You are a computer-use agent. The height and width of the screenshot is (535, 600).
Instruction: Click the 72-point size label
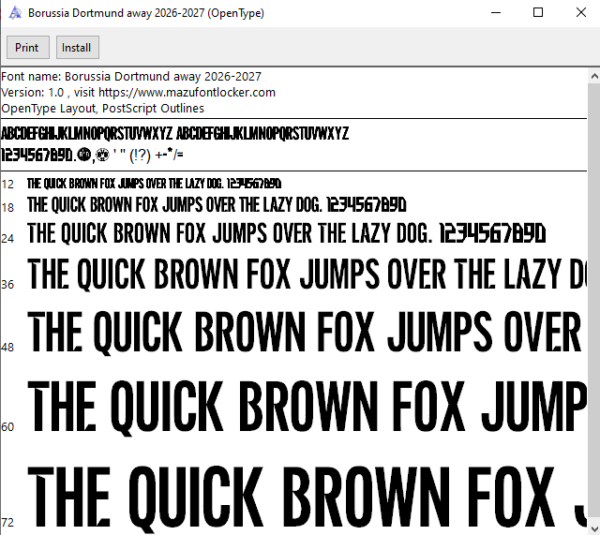click(8, 522)
